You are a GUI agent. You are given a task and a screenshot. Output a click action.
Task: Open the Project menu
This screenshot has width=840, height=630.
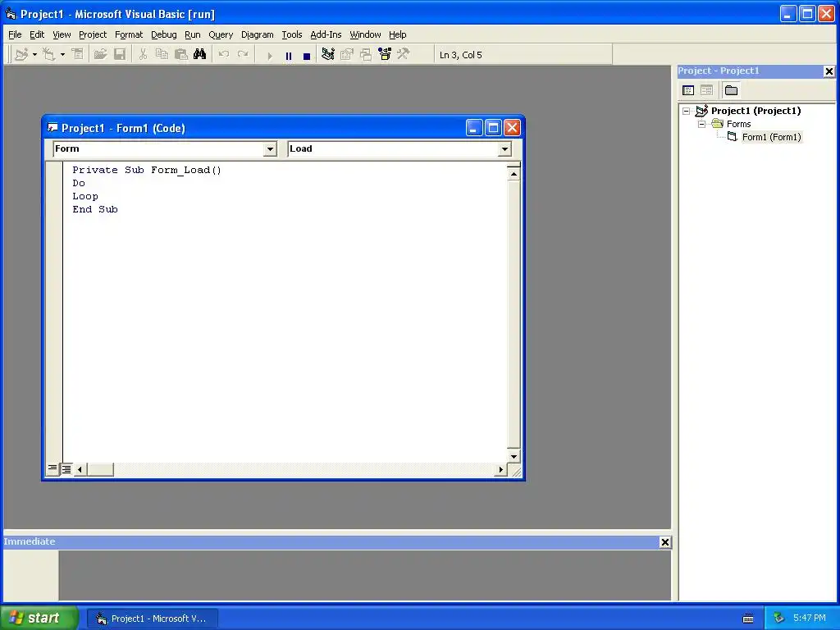tap(93, 34)
